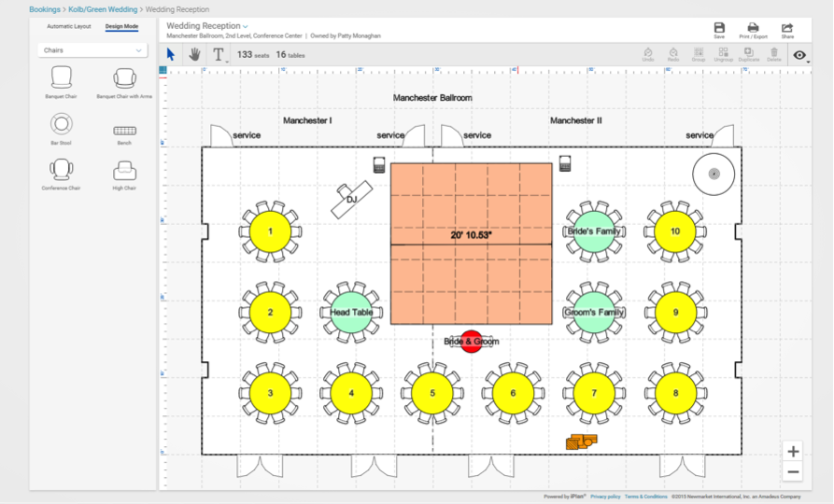Click the Share icon

tap(787, 30)
